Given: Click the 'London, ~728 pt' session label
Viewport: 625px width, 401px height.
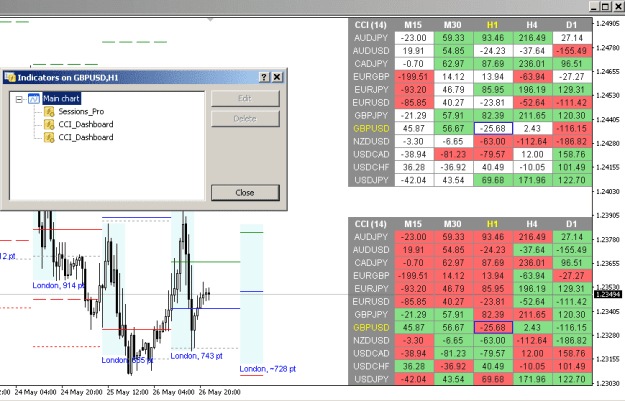Looking at the screenshot, I should [267, 369].
